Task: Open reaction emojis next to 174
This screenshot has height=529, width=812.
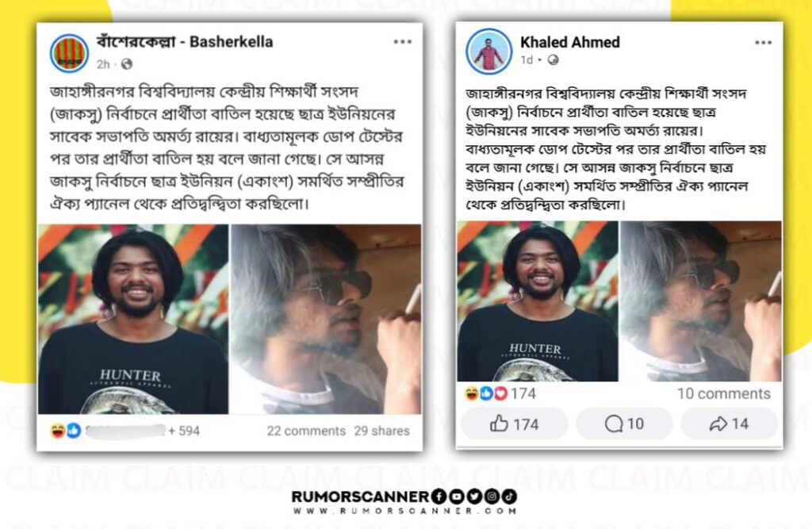Action: [x=486, y=393]
